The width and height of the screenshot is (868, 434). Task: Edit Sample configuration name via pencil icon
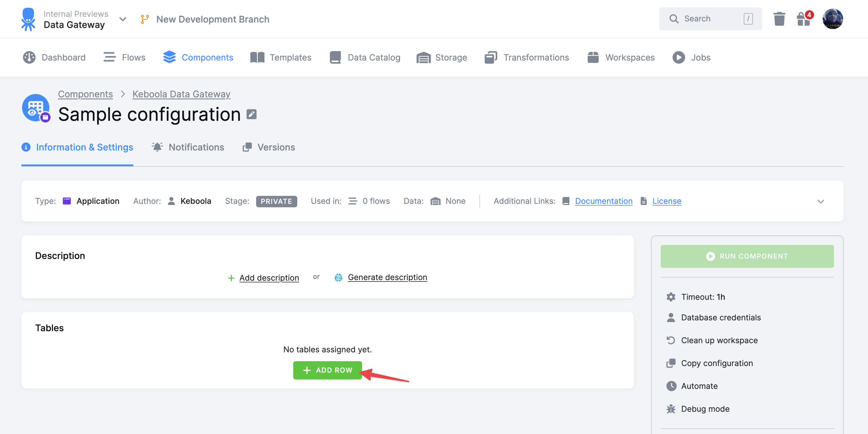(x=251, y=114)
